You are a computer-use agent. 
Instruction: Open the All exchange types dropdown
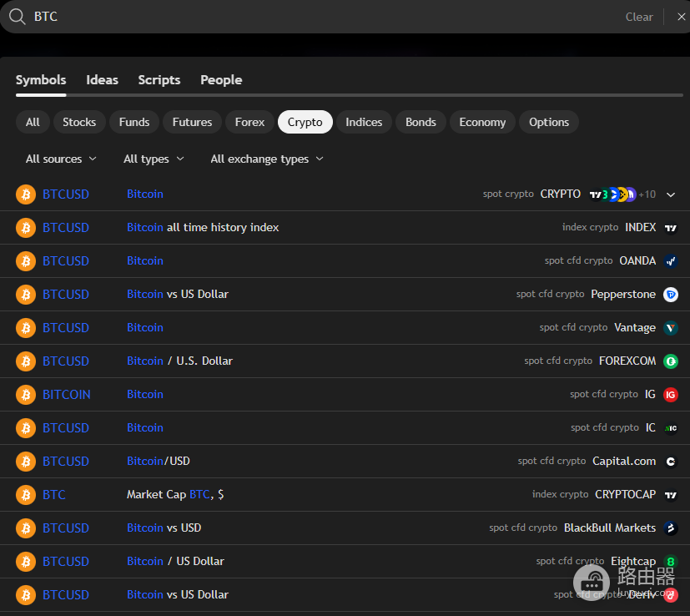tap(267, 159)
